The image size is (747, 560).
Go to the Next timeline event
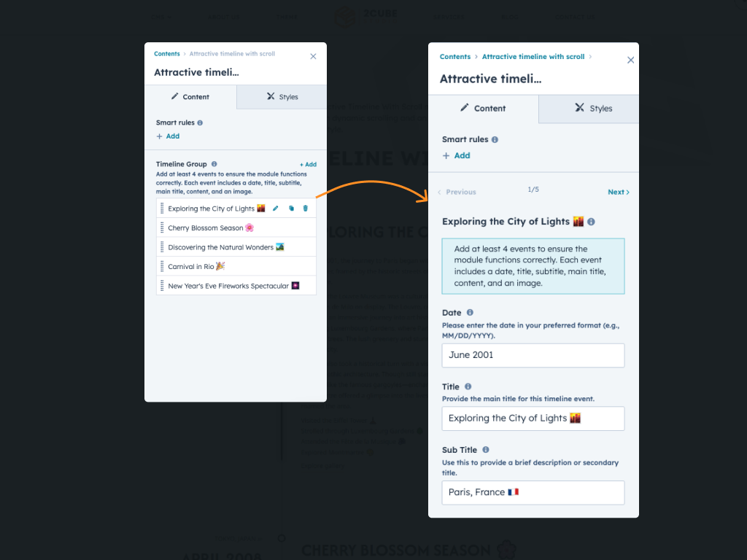coord(618,192)
